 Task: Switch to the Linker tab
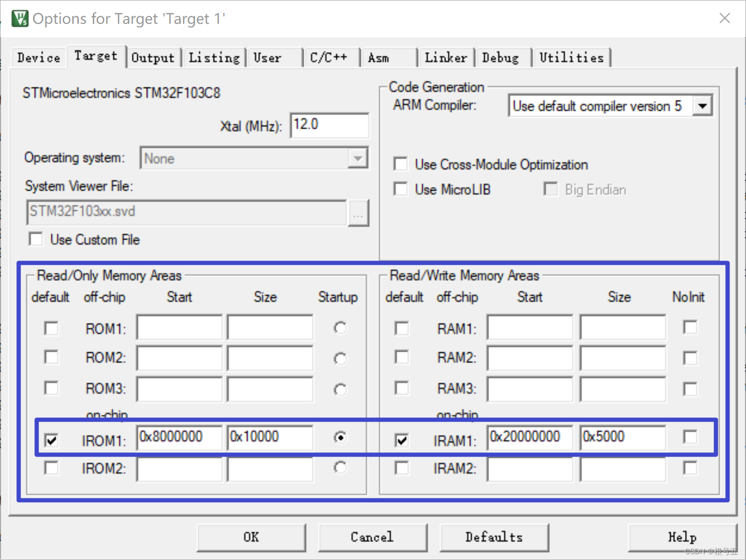[445, 57]
